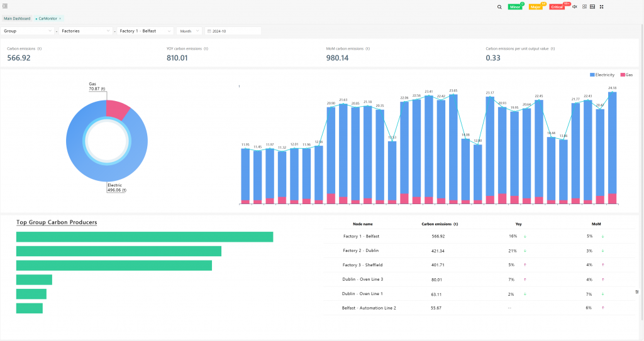Click the Critical alarms button

click(x=557, y=7)
